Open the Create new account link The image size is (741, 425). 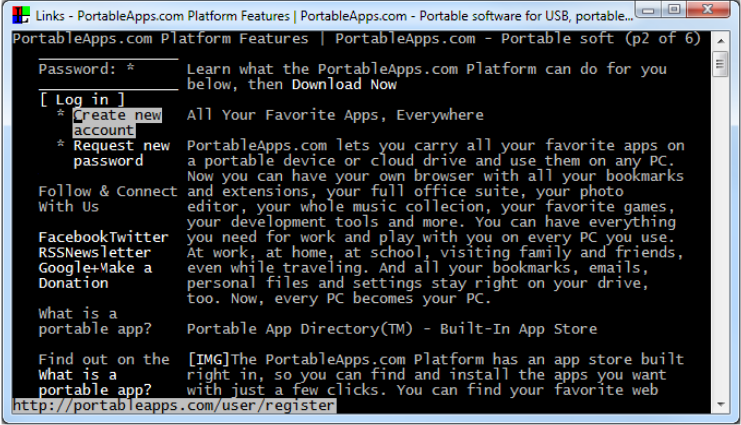(x=117, y=122)
